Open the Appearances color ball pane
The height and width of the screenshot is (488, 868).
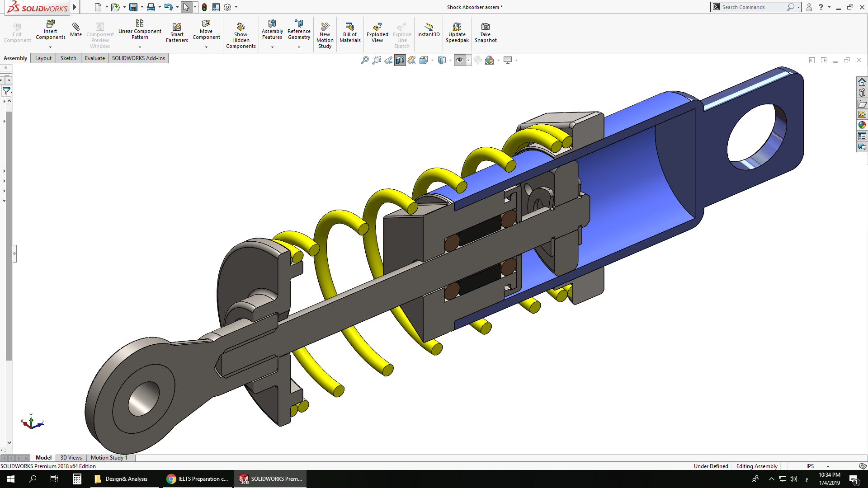pos(862,125)
